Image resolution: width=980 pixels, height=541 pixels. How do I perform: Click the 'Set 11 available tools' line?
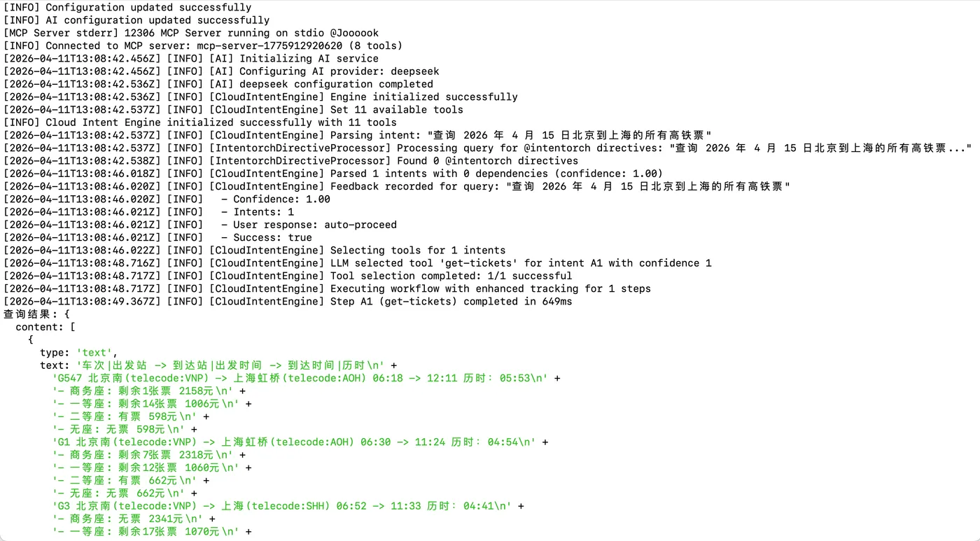coord(233,109)
